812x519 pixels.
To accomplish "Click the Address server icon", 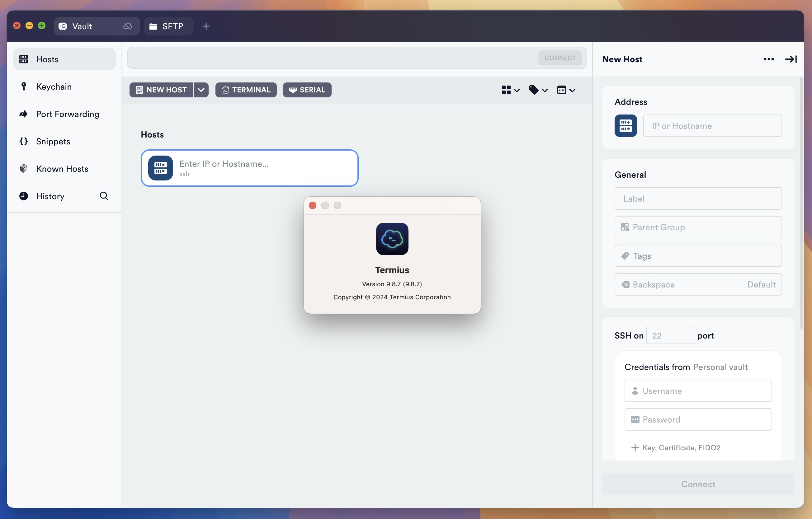I will click(x=626, y=126).
